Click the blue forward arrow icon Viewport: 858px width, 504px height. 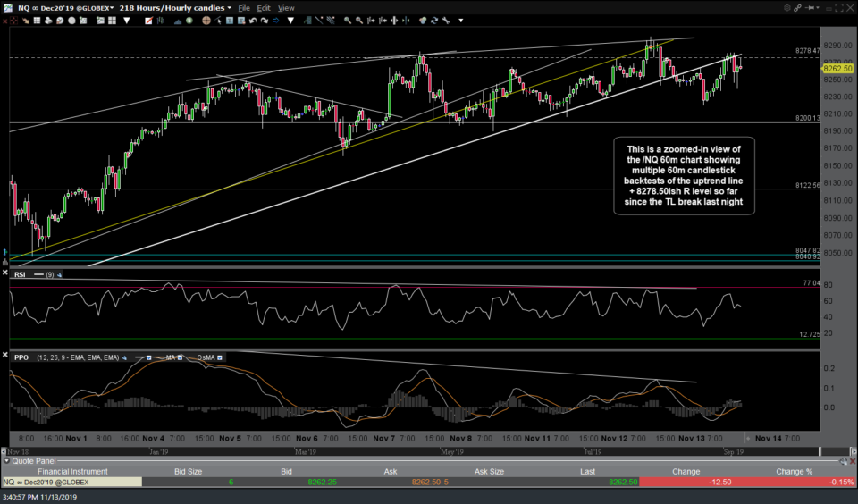[276, 21]
